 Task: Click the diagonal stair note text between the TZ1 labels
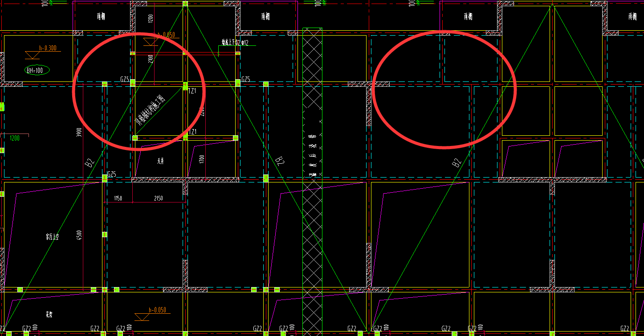click(x=150, y=111)
